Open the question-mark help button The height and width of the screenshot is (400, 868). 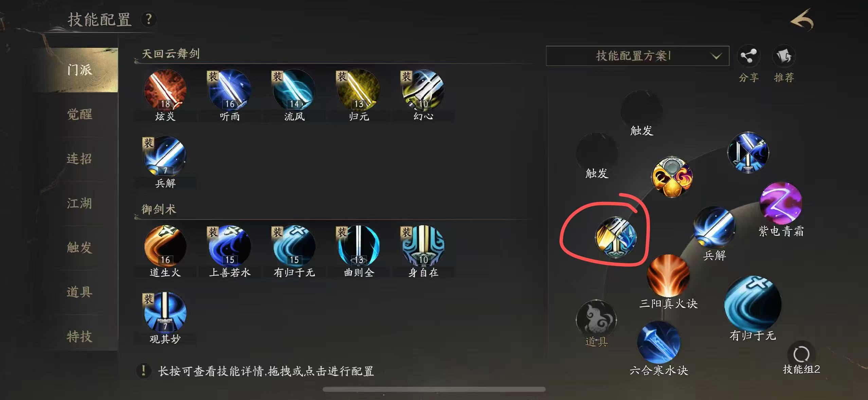click(x=148, y=19)
